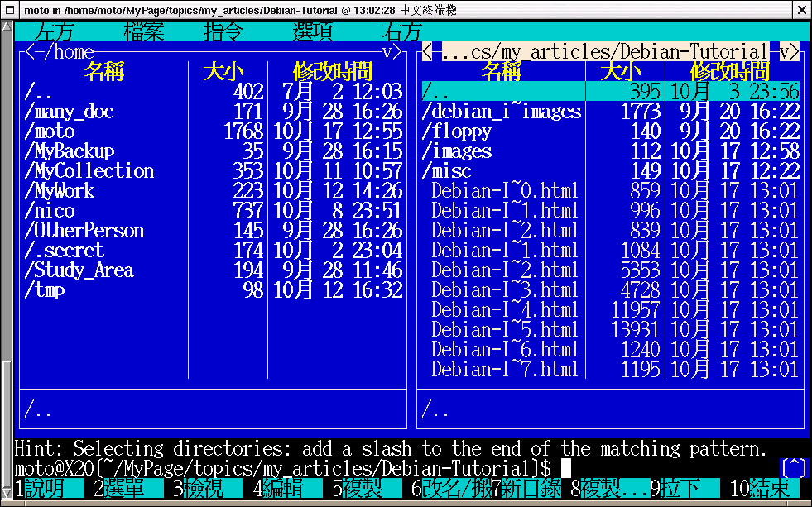This screenshot has width=812, height=507.
Task: Click the 7新目錄 new directory function key
Action: tap(526, 488)
